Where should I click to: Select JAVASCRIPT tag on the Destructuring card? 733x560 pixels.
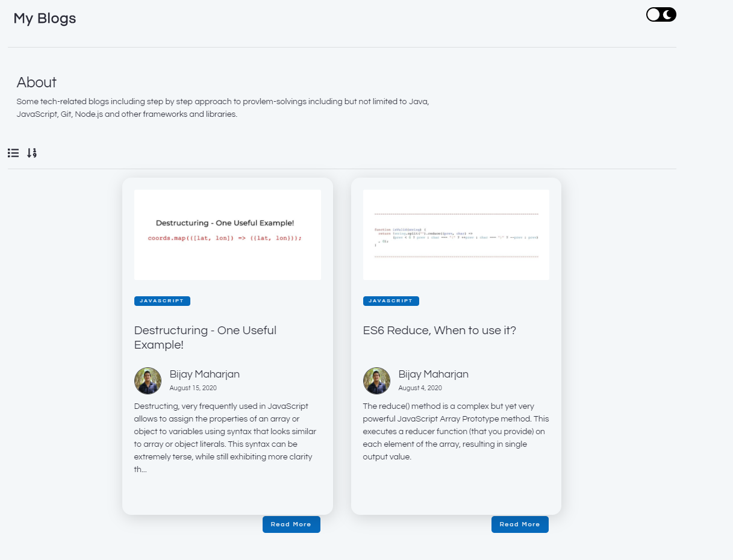coord(162,301)
